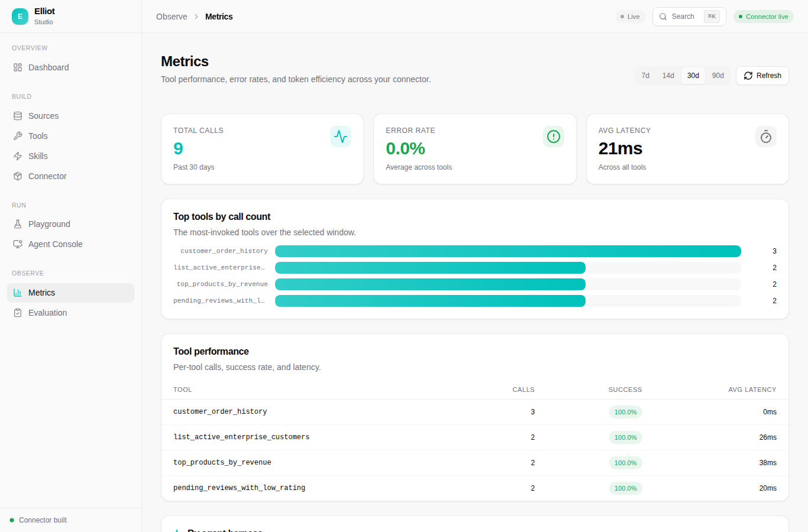Select the 30d time range

tap(693, 76)
